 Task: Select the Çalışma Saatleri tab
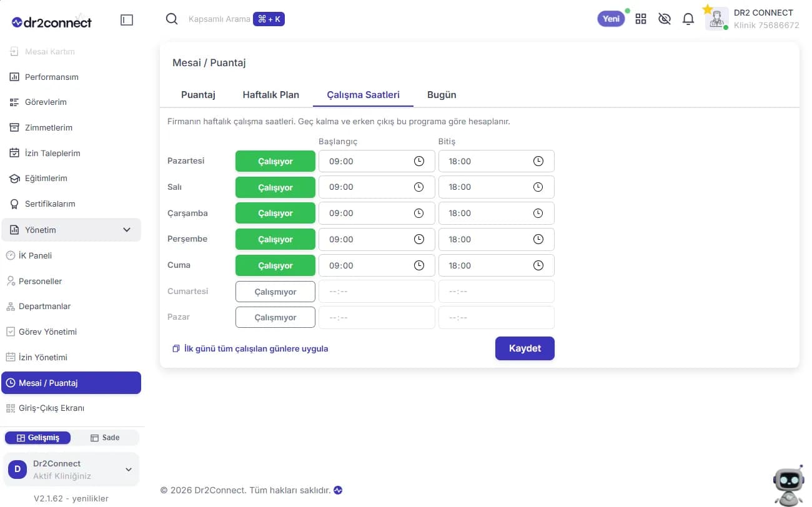coord(363,95)
